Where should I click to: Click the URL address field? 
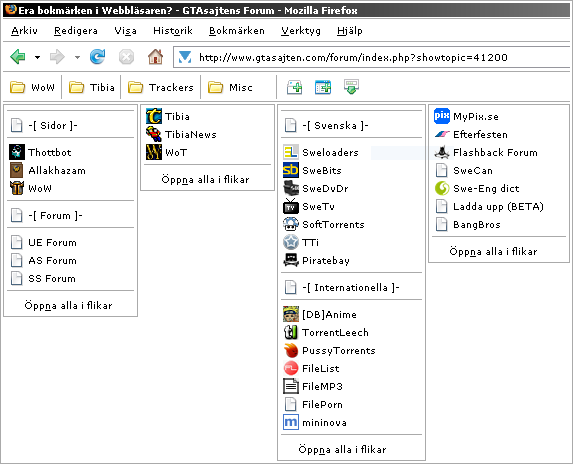371,57
